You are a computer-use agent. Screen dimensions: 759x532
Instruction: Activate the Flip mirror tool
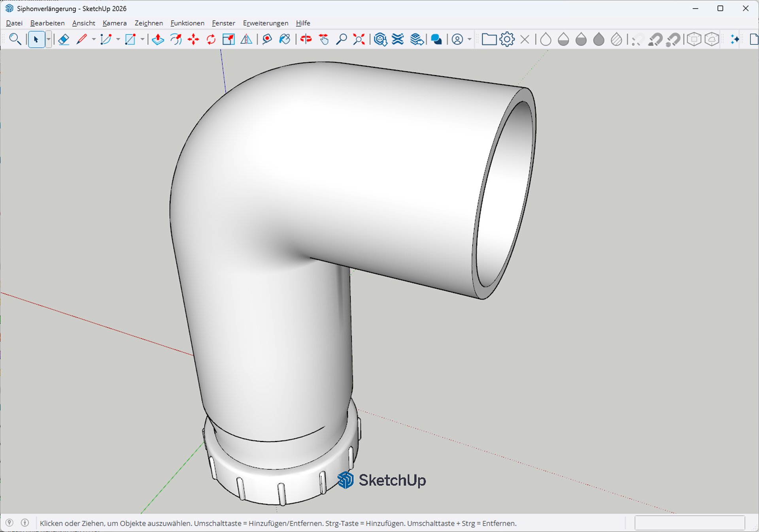(x=246, y=39)
